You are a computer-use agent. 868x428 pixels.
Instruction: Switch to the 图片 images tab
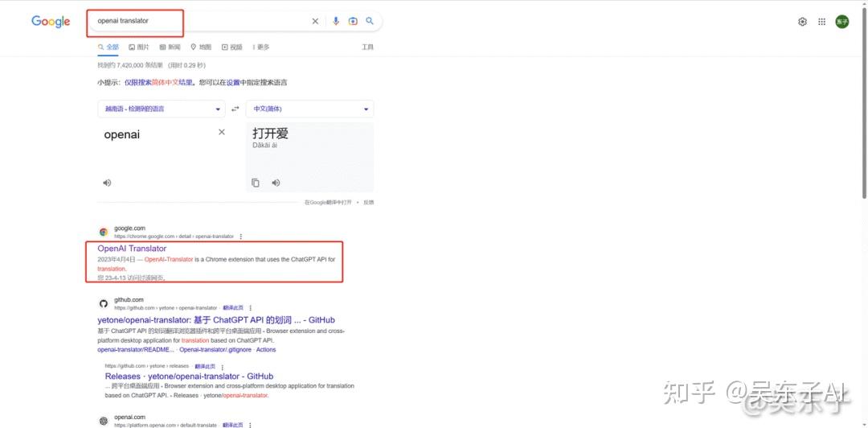(x=139, y=47)
